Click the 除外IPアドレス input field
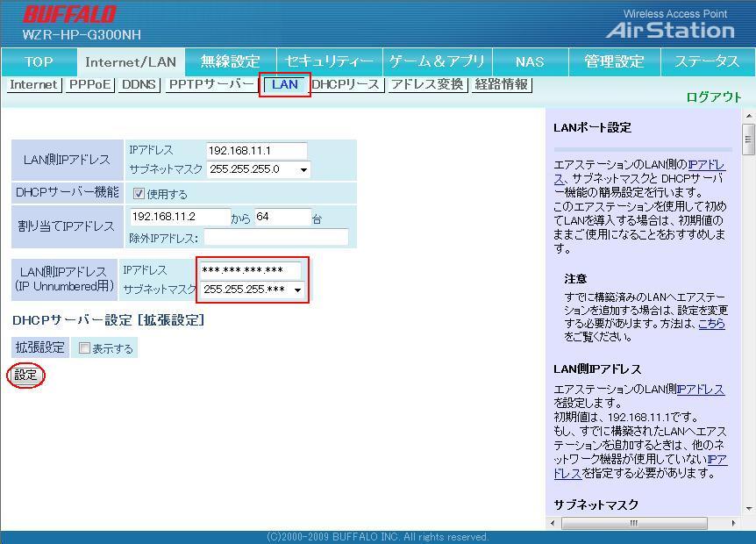The image size is (756, 544). pos(275,237)
